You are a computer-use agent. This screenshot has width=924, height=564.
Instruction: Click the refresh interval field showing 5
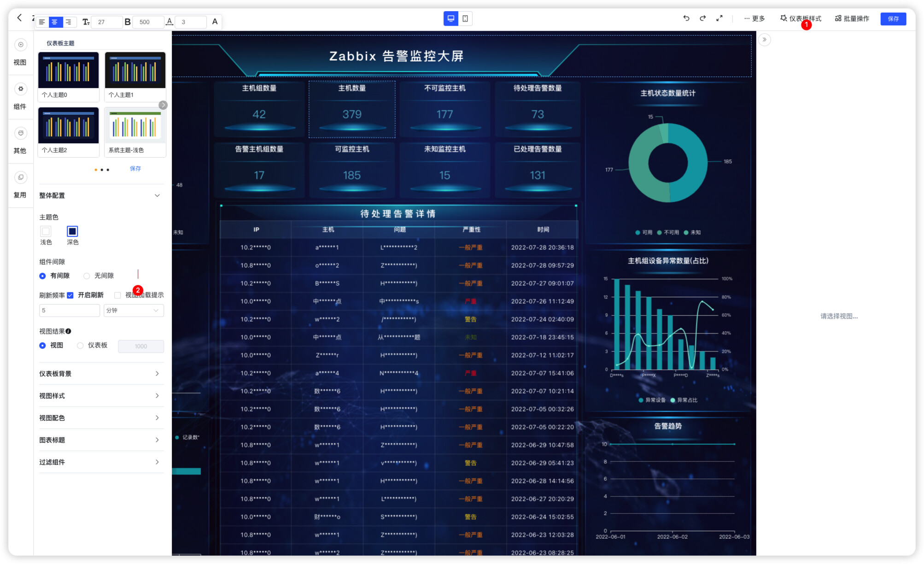point(70,311)
